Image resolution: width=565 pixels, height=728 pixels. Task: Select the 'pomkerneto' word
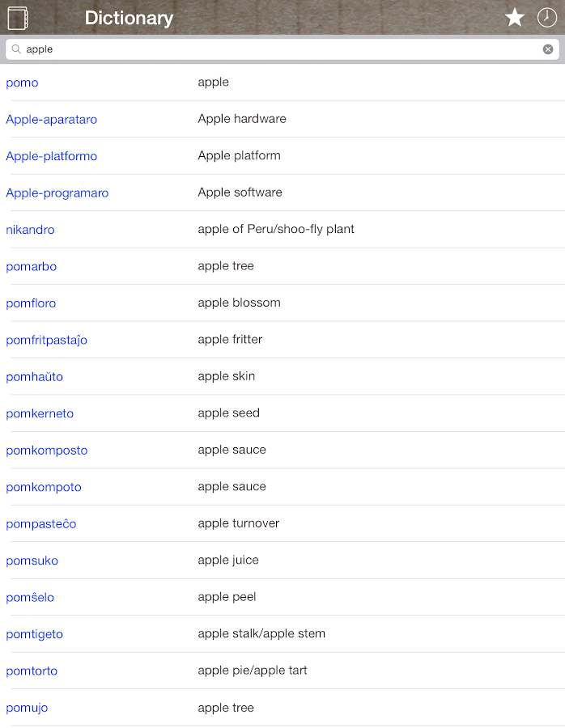click(x=40, y=413)
